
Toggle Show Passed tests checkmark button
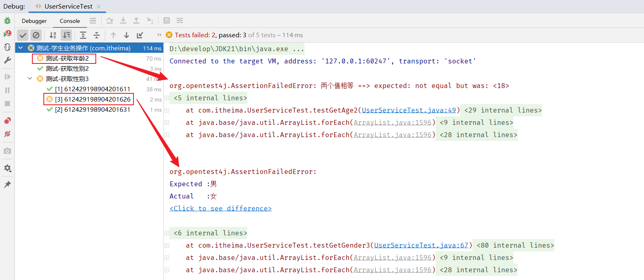23,35
